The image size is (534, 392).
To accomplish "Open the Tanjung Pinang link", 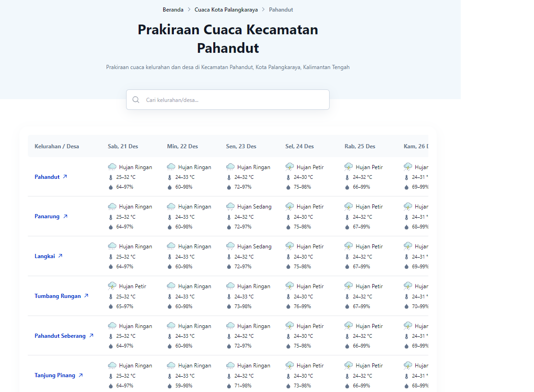I will pyautogui.click(x=55, y=375).
